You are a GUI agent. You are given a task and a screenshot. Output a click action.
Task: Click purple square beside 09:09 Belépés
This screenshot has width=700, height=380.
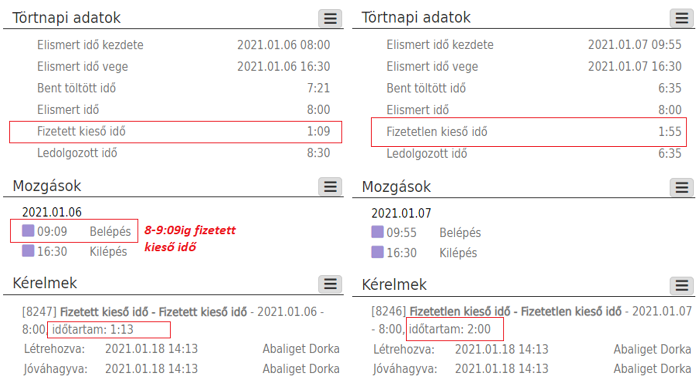click(x=28, y=230)
